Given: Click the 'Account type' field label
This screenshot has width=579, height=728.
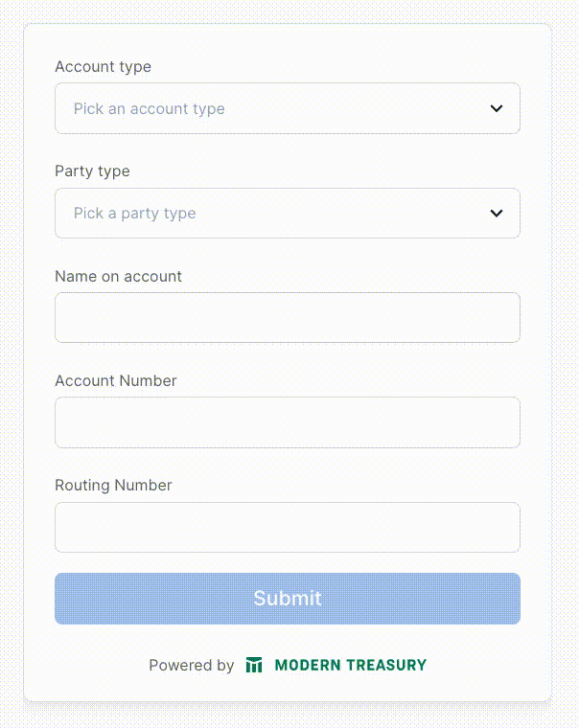Looking at the screenshot, I should click(x=104, y=67).
